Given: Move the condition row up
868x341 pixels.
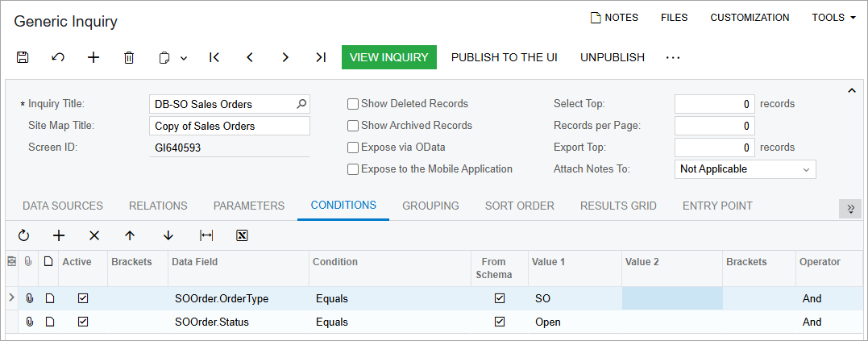Looking at the screenshot, I should 130,235.
